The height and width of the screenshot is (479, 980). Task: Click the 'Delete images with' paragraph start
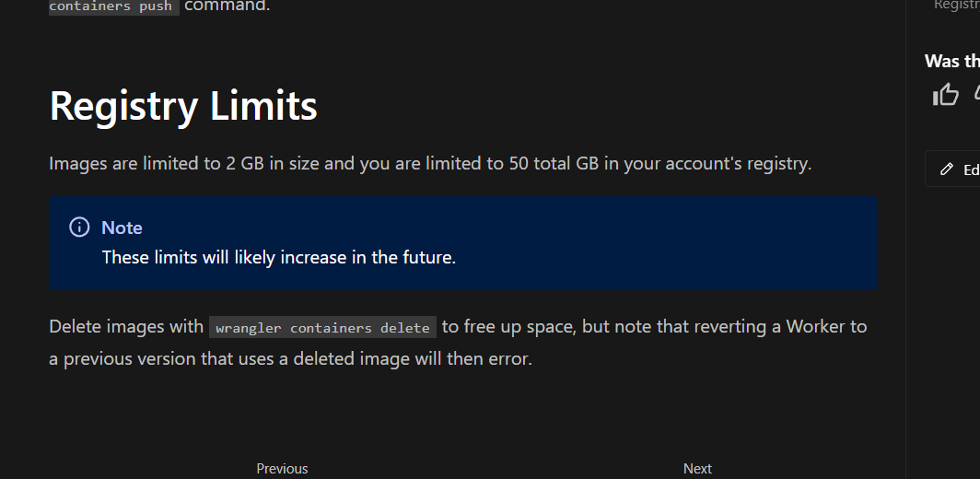coord(126,326)
